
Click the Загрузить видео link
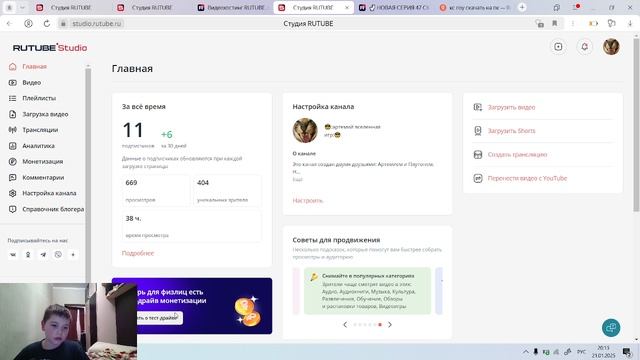coord(511,107)
